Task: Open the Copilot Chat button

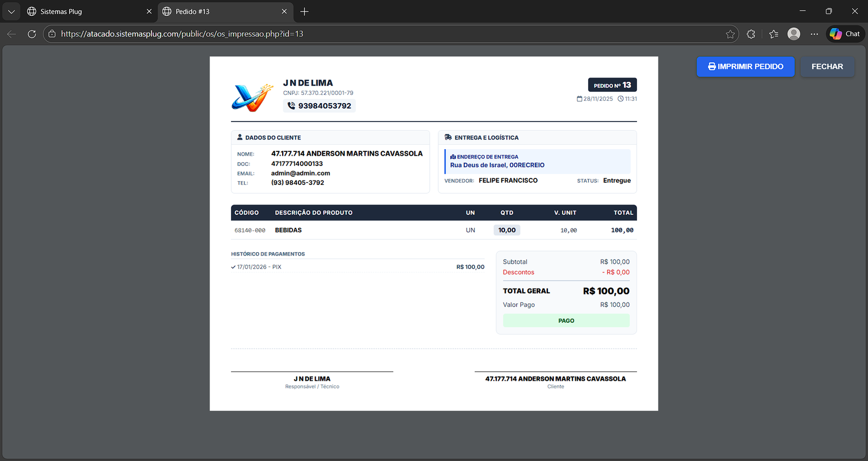Action: point(845,34)
